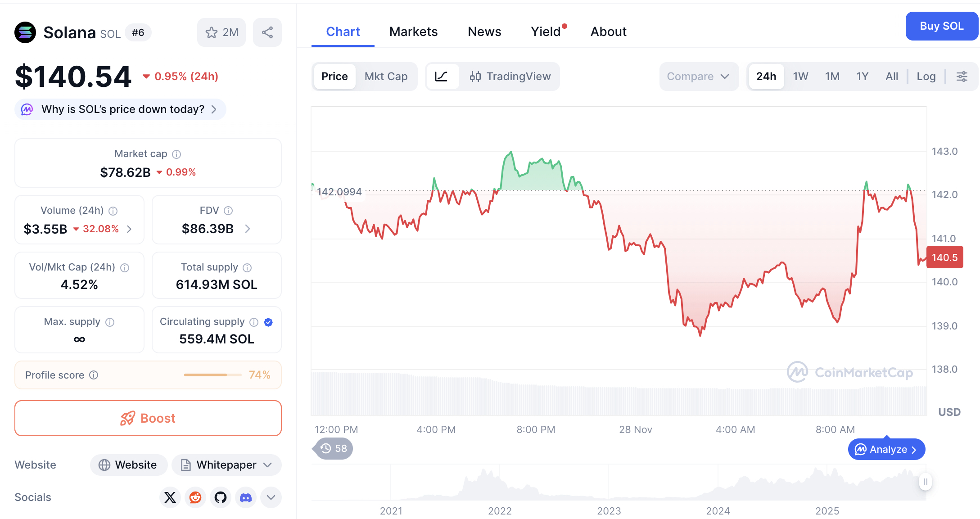Open the News tab

(x=484, y=32)
